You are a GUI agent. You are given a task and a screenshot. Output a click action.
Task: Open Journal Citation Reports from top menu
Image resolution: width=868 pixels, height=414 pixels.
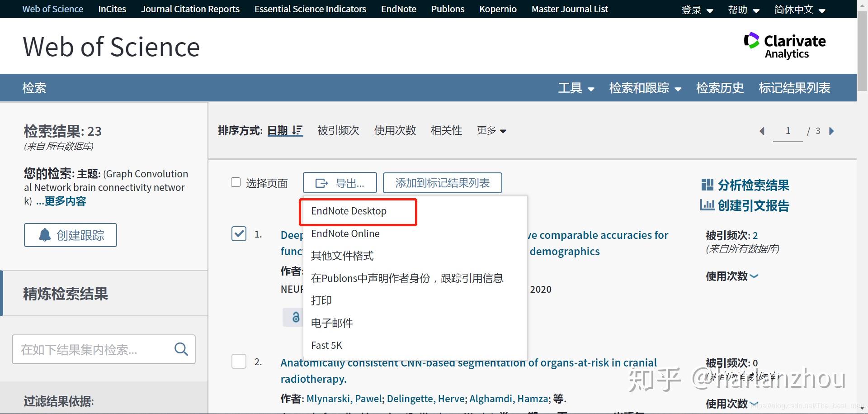[x=190, y=9]
